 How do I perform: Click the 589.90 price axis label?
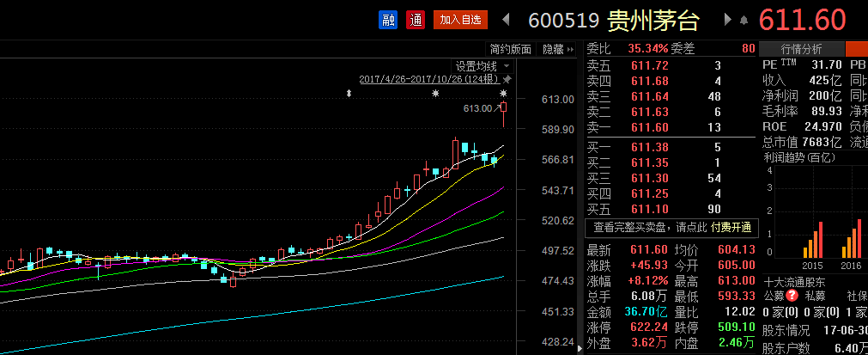(x=558, y=130)
